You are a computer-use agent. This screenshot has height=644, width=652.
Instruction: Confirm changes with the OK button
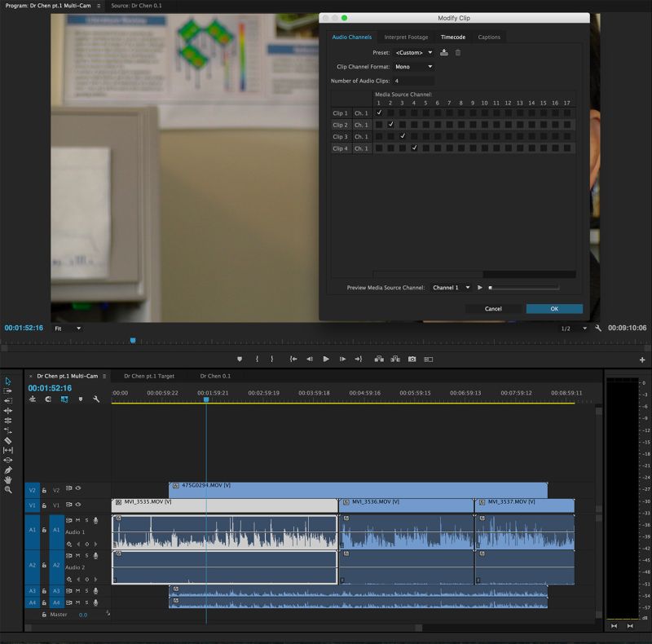[x=554, y=309]
